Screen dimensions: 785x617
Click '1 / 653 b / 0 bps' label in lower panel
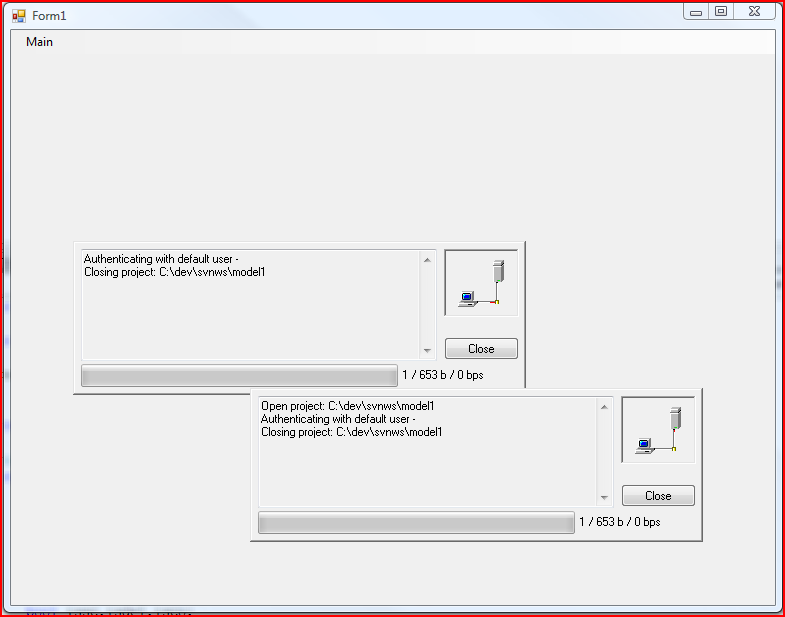point(619,522)
